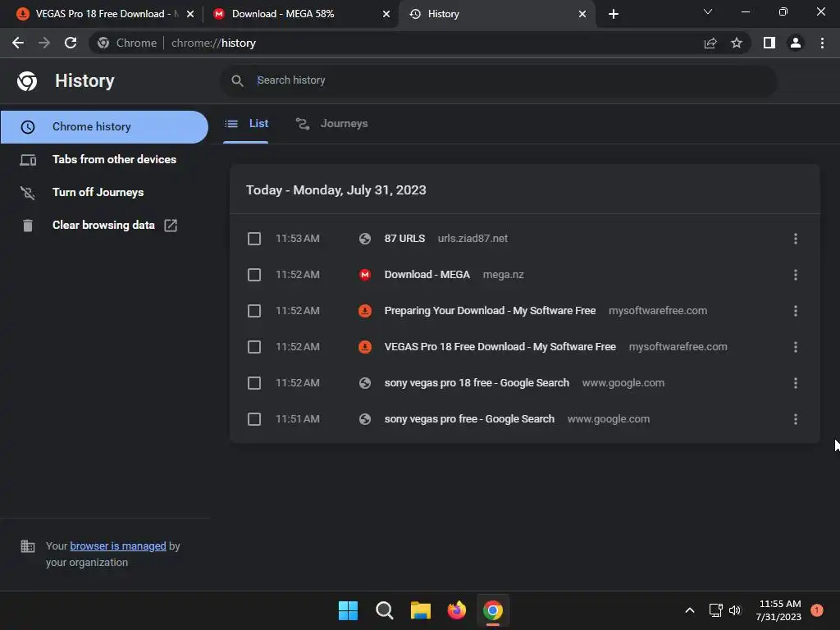Viewport: 840px width, 630px height.
Task: Share this page using the share icon
Action: tap(710, 43)
